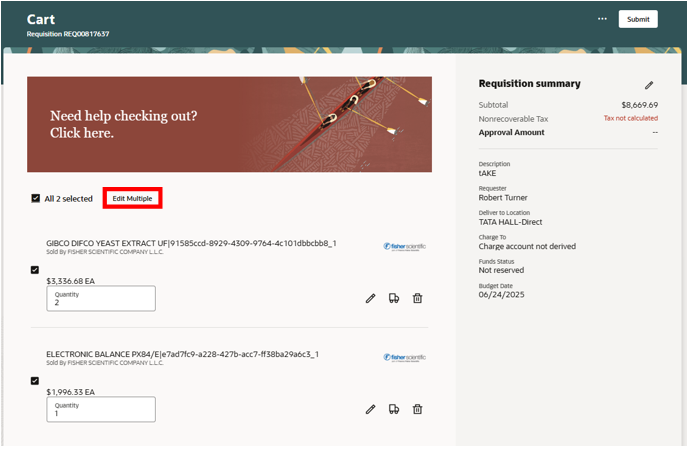
Task: Delete the ELECTRONIC BALANCE PX84/E line
Action: pos(418,409)
